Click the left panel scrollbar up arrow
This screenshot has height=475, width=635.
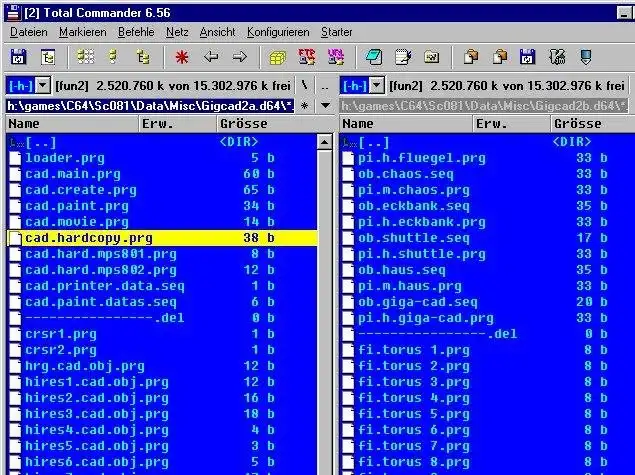(x=324, y=142)
